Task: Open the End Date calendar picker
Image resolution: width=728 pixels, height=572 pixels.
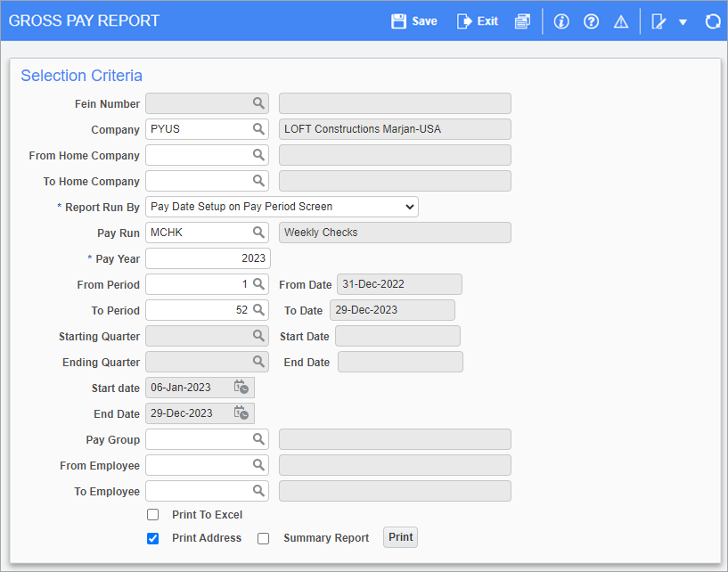Action: pos(241,413)
